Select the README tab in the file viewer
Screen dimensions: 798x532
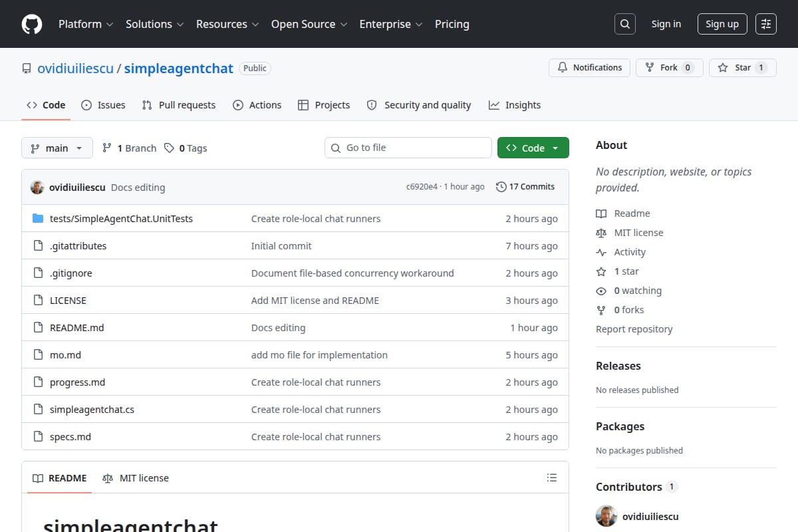click(x=60, y=478)
